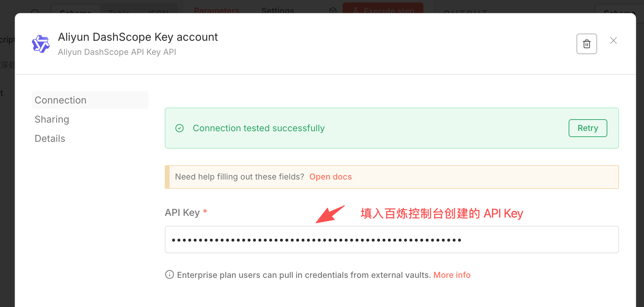Click the flask icon on Execute step

355,10
